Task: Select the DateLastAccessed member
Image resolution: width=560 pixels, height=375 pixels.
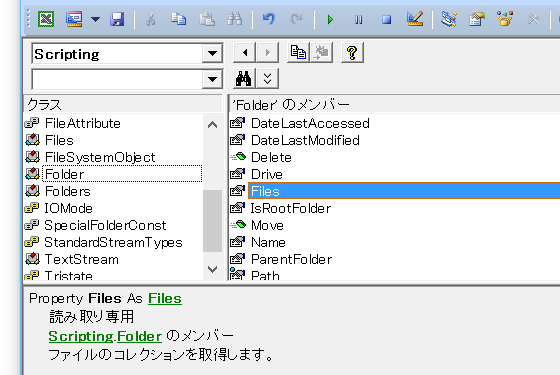Action: [310, 123]
